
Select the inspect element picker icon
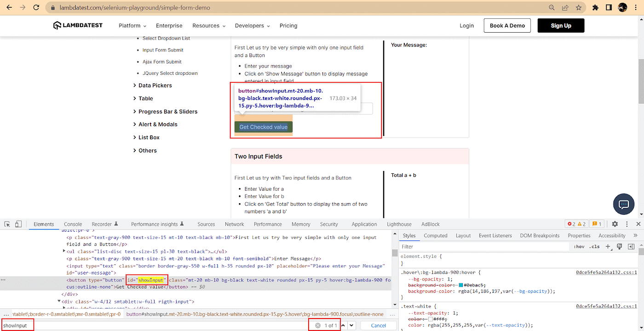7,224
